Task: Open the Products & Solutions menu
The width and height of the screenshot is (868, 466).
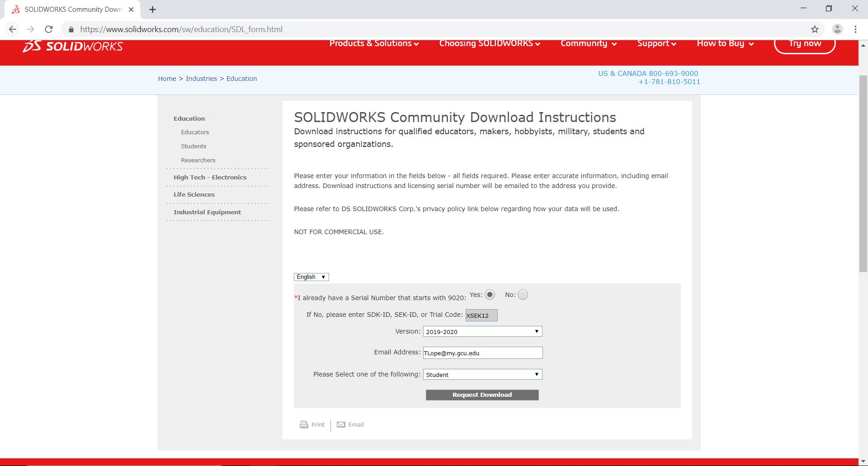Action: [x=374, y=43]
